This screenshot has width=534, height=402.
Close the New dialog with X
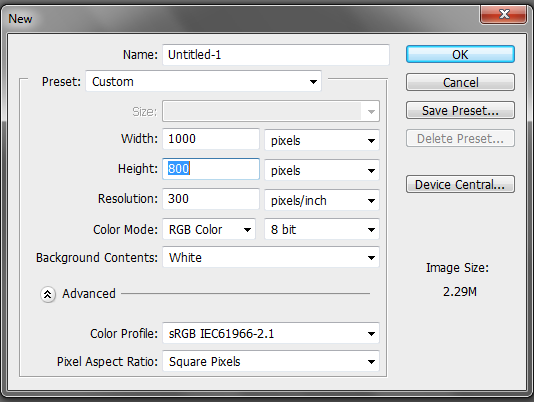[x=504, y=14]
